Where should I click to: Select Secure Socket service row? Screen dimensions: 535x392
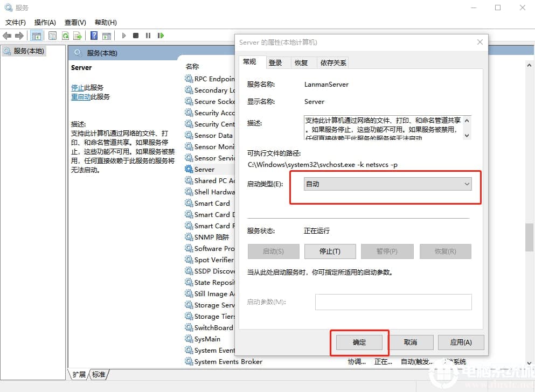pyautogui.click(x=210, y=101)
